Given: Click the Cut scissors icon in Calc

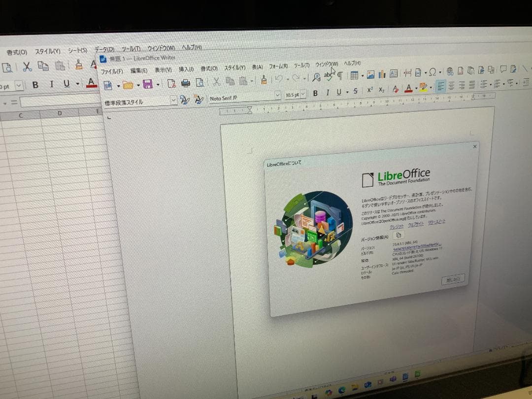Looking at the screenshot, I should click(x=28, y=66).
